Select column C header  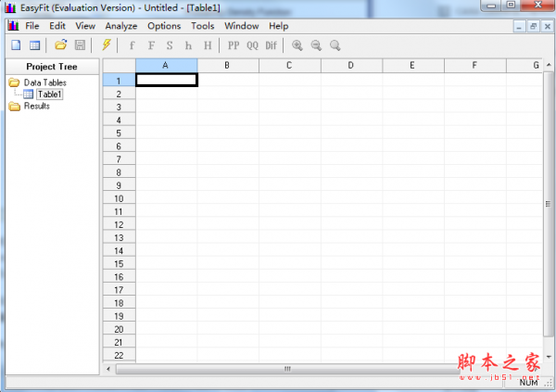click(x=290, y=66)
